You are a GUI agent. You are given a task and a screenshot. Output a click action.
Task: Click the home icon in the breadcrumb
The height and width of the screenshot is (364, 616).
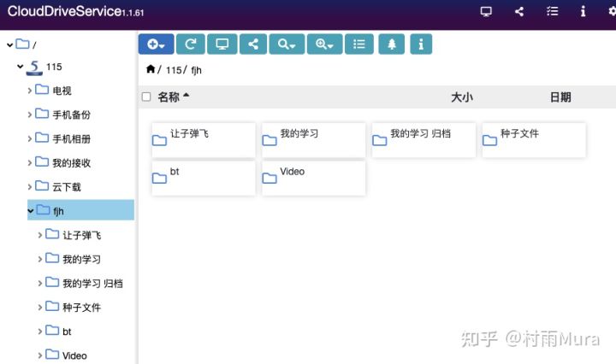pos(151,69)
